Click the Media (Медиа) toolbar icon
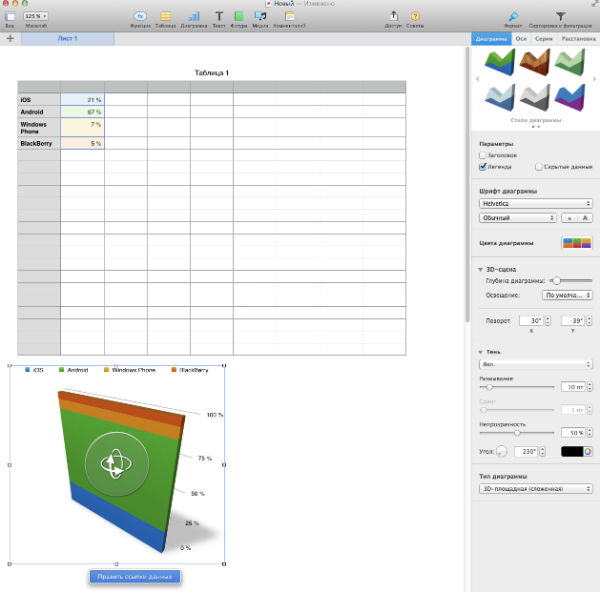 [260, 16]
